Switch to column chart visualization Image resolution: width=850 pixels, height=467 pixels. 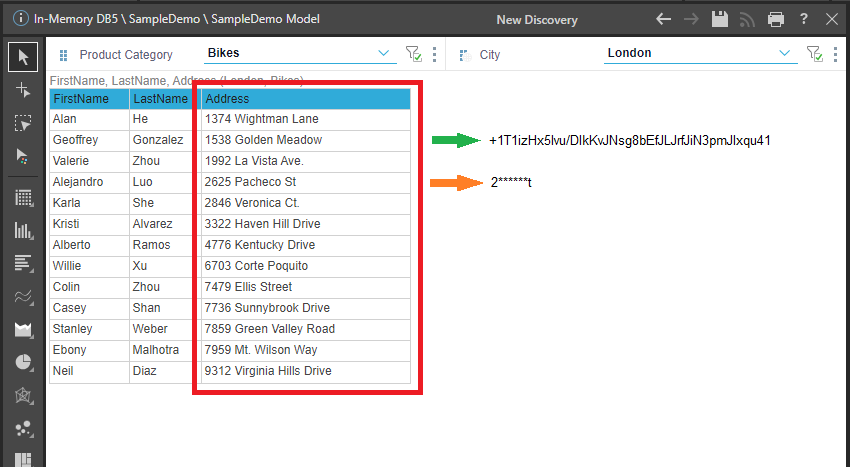coord(23,231)
